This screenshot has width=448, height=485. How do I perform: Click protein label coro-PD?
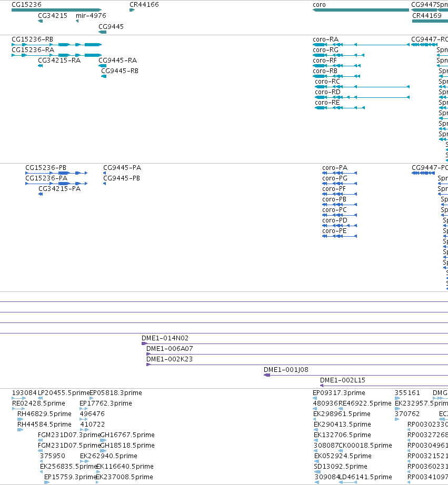point(335,220)
